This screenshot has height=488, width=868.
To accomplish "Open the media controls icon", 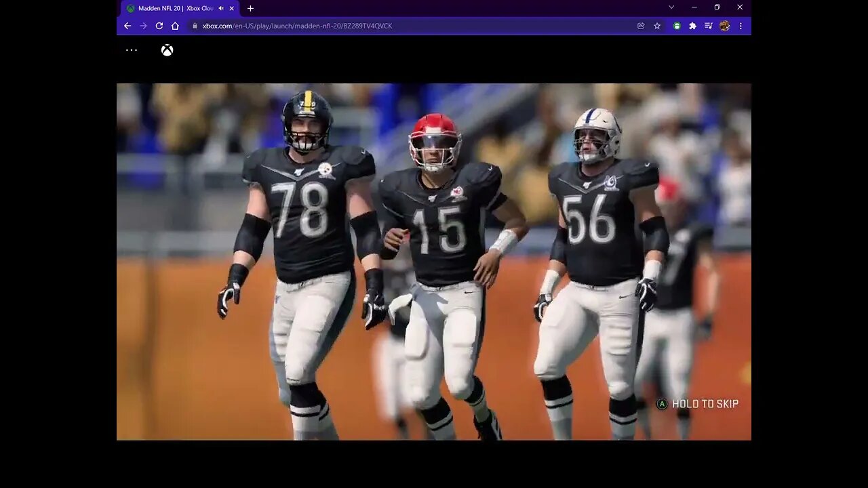I will click(x=708, y=26).
